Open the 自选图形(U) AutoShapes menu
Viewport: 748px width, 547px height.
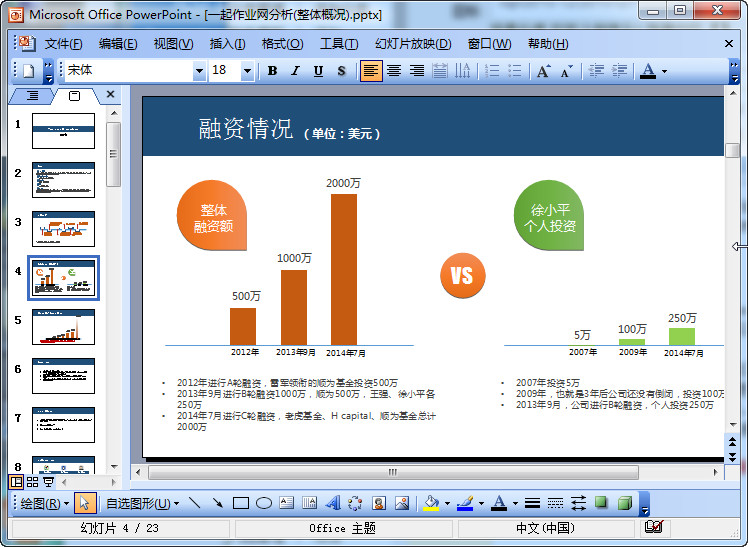click(142, 503)
